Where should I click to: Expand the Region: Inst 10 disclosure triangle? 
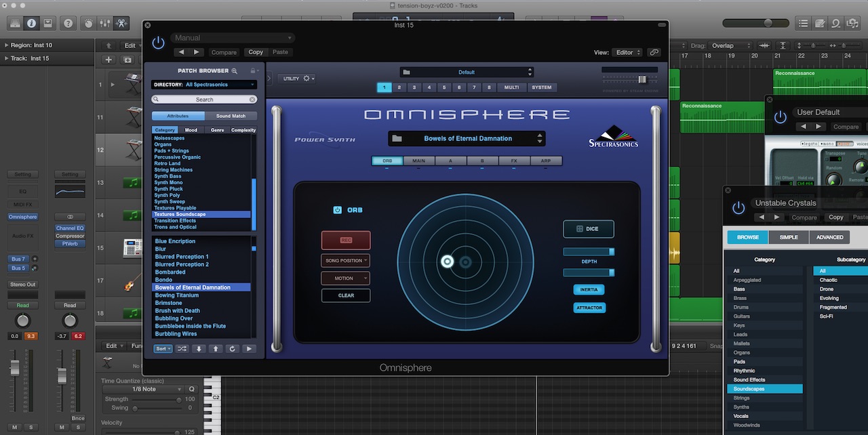pos(6,45)
